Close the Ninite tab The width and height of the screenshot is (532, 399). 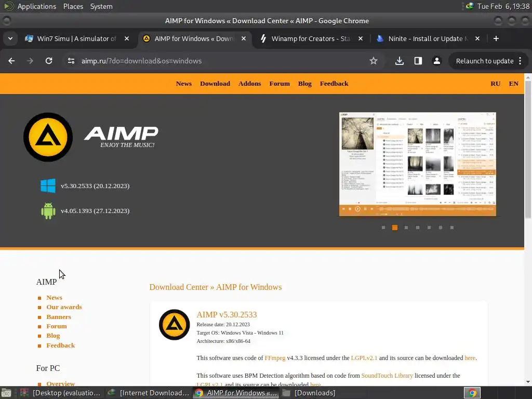click(477, 38)
